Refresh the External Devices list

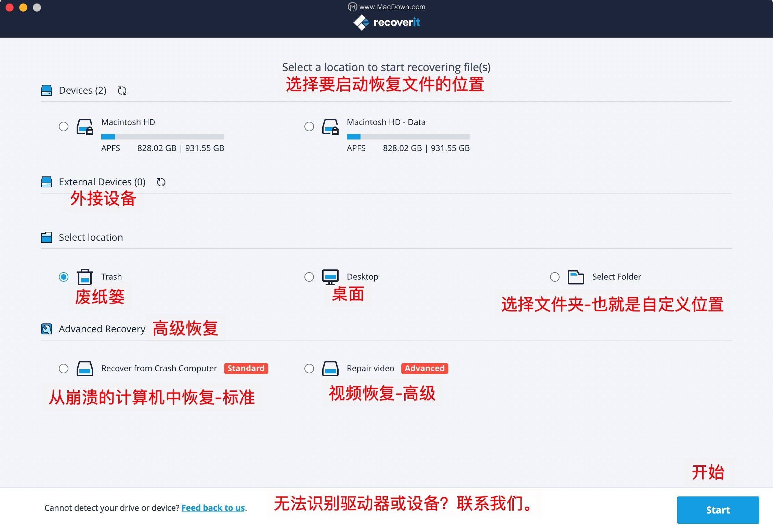[161, 182]
